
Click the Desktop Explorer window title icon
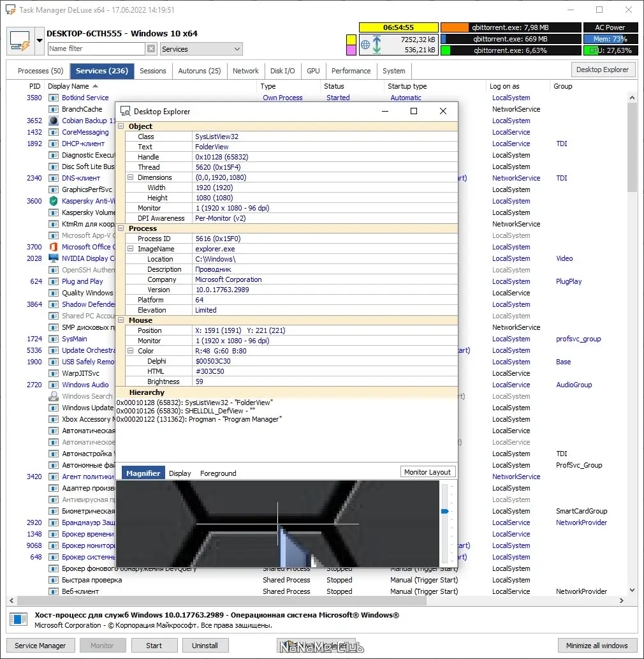click(125, 112)
